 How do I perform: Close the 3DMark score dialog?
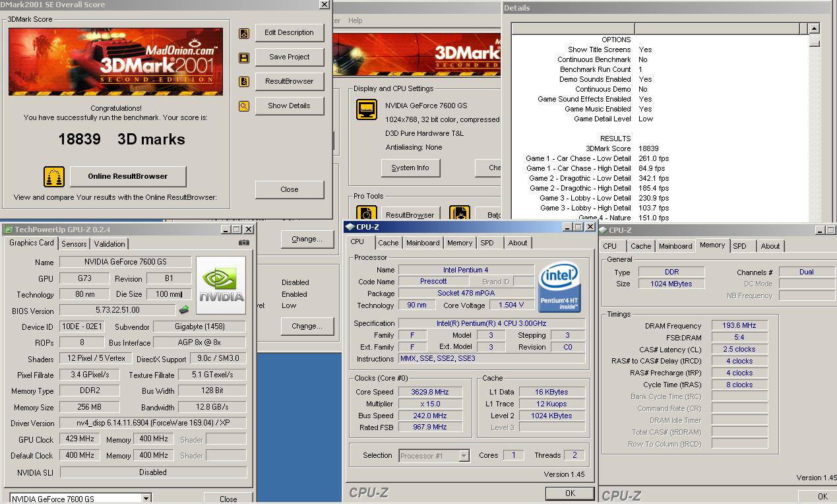click(x=289, y=189)
